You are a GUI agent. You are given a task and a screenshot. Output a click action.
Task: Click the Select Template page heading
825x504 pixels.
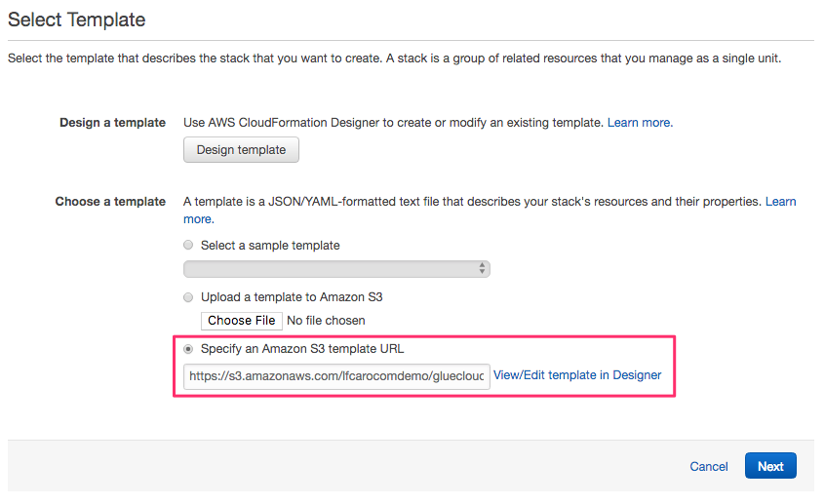[x=77, y=20]
